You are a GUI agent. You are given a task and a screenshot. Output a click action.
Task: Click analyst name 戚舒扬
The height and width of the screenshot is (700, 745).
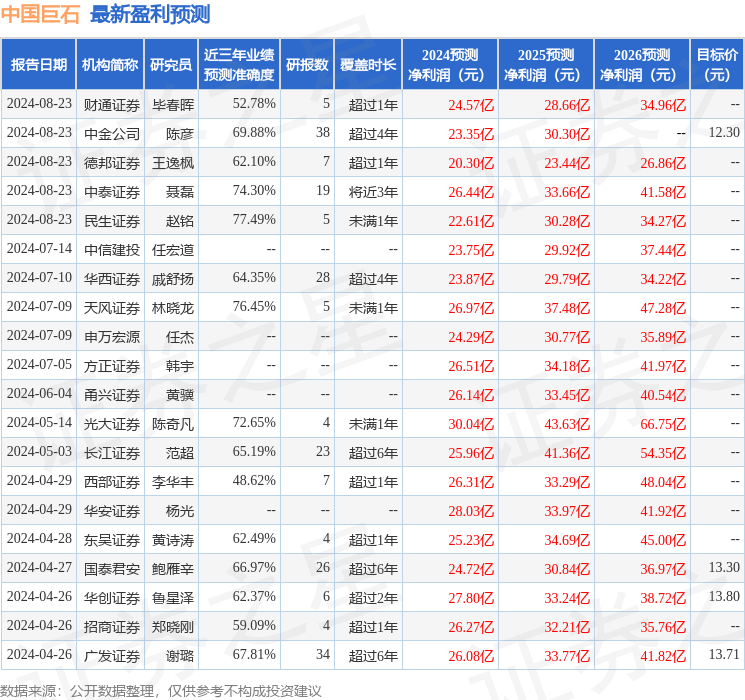(x=173, y=279)
